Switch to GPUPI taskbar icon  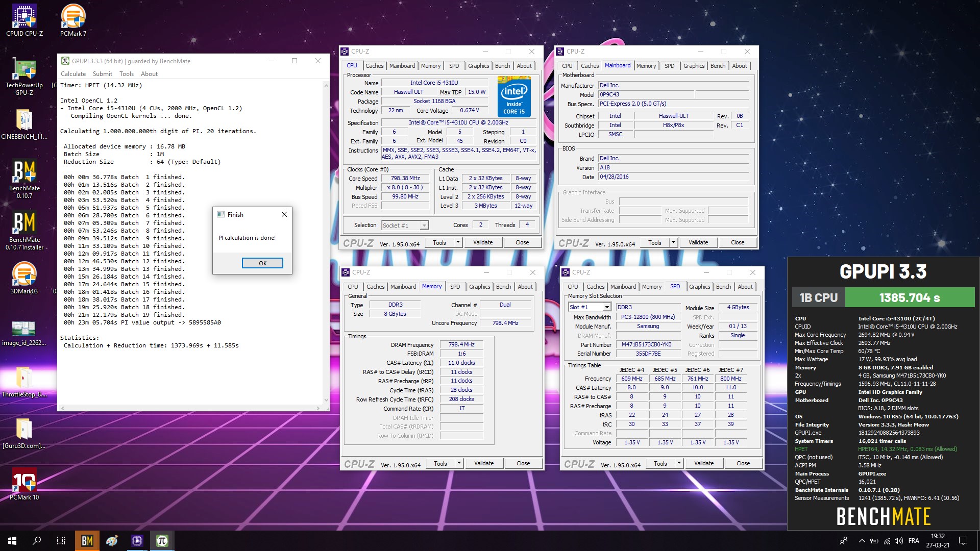click(162, 541)
